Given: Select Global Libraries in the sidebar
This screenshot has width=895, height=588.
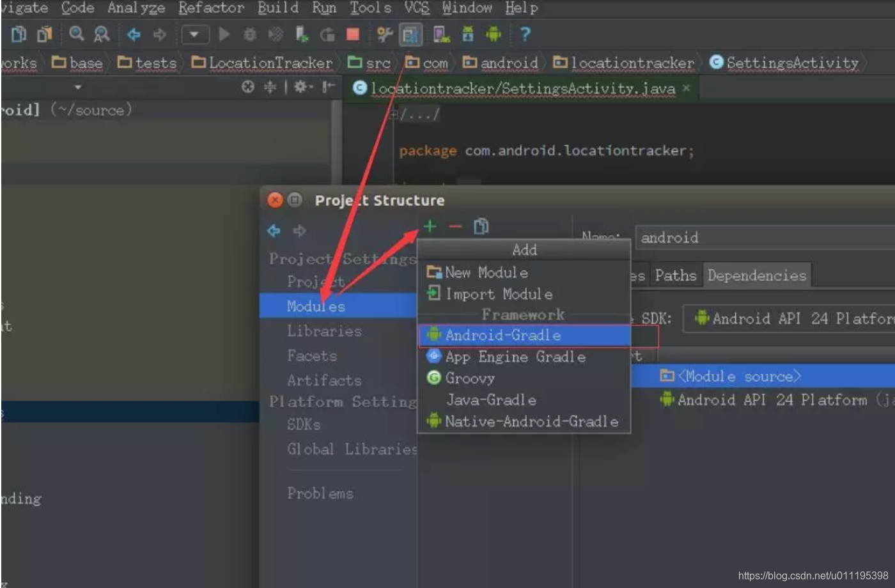Looking at the screenshot, I should pyautogui.click(x=352, y=449).
